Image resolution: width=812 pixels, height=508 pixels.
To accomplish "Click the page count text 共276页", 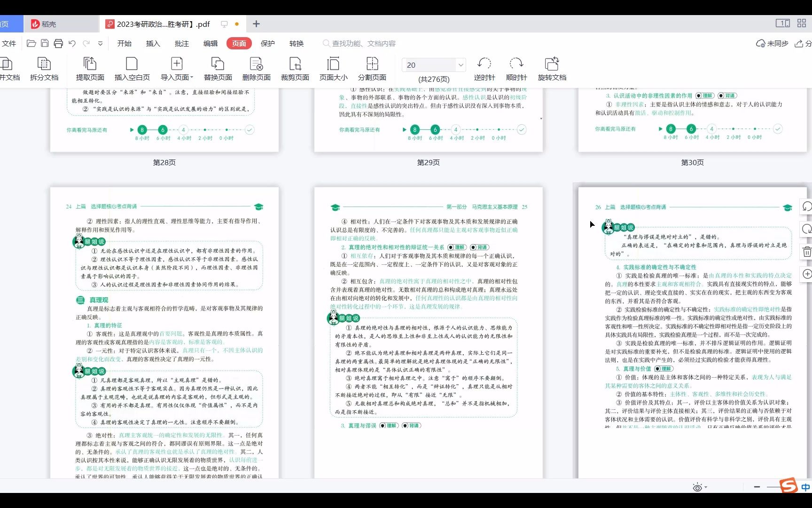I will click(x=434, y=79).
